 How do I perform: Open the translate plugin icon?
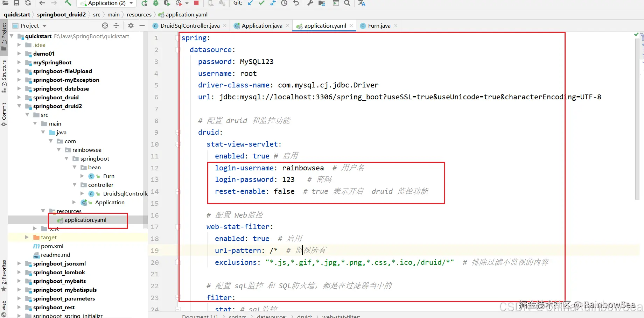(362, 3)
